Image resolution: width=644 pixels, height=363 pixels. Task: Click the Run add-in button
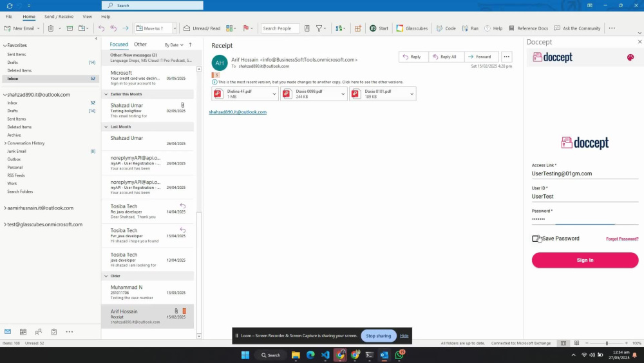click(470, 28)
